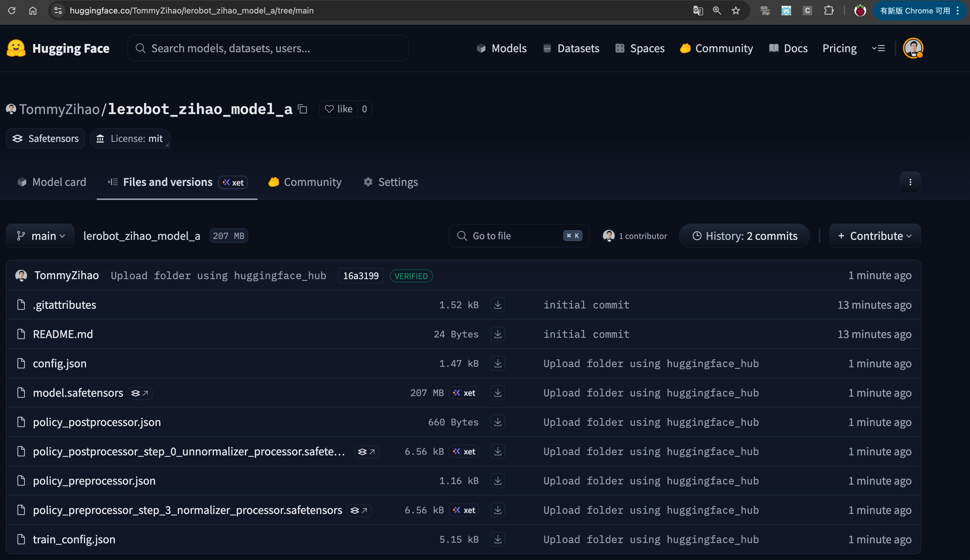
Task: Open TommyZihao commit author name
Action: [67, 275]
